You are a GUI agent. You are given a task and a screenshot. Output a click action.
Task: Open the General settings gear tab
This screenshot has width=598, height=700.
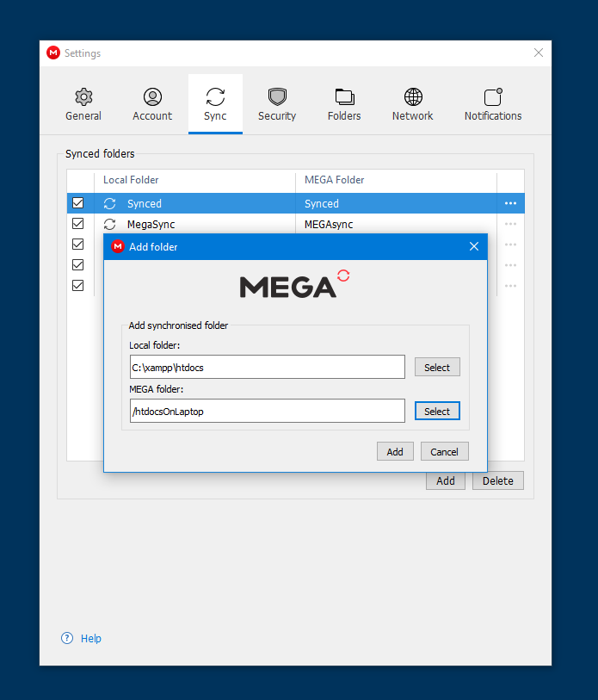[x=83, y=104]
